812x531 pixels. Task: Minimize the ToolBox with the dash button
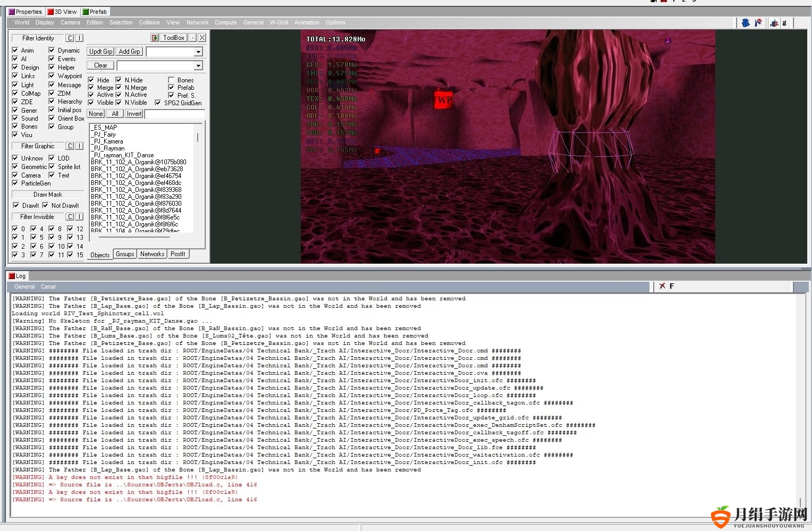click(192, 38)
